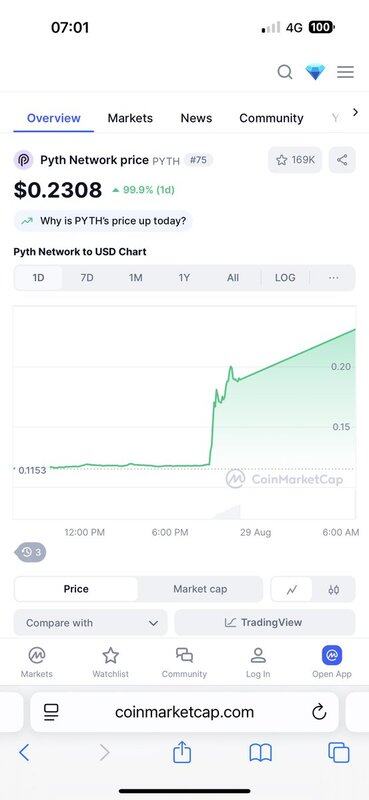
Task: Select Market cap chart toggle
Action: [200, 589]
